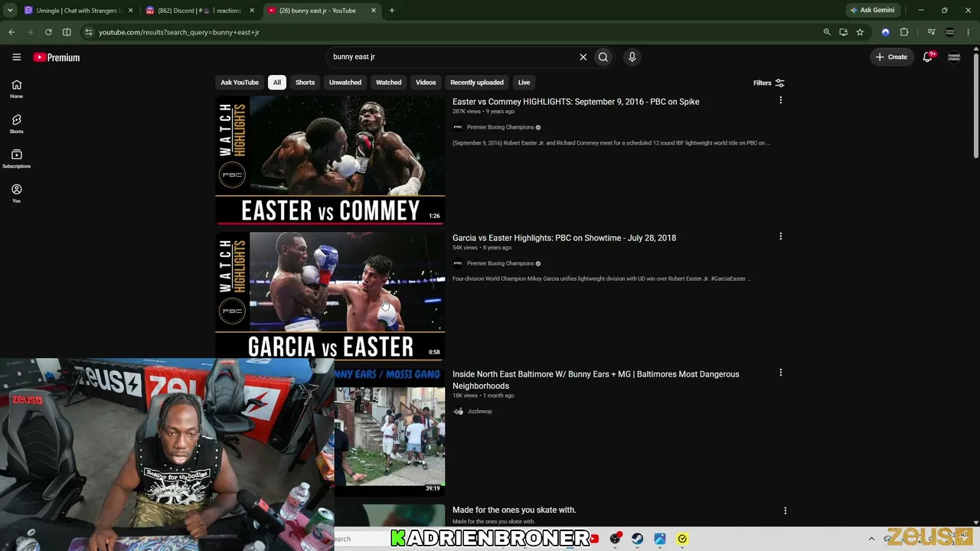Clear the YouTube search query
The image size is (980, 551).
pos(583,57)
